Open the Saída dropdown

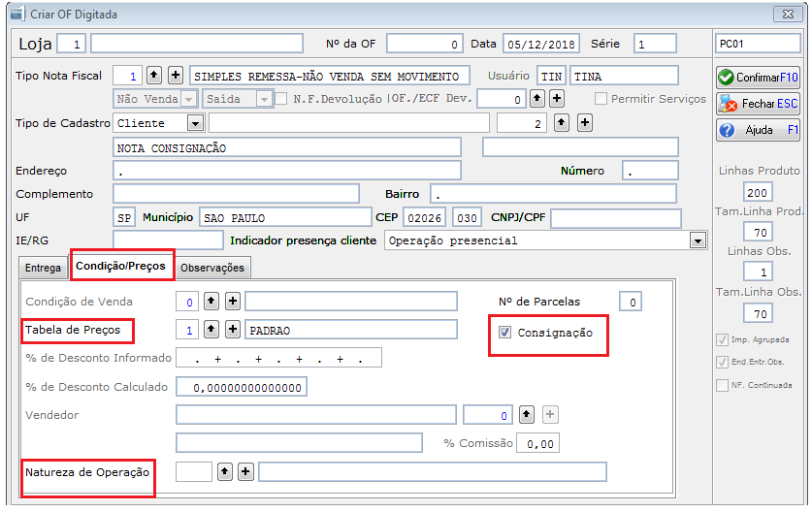(x=265, y=98)
